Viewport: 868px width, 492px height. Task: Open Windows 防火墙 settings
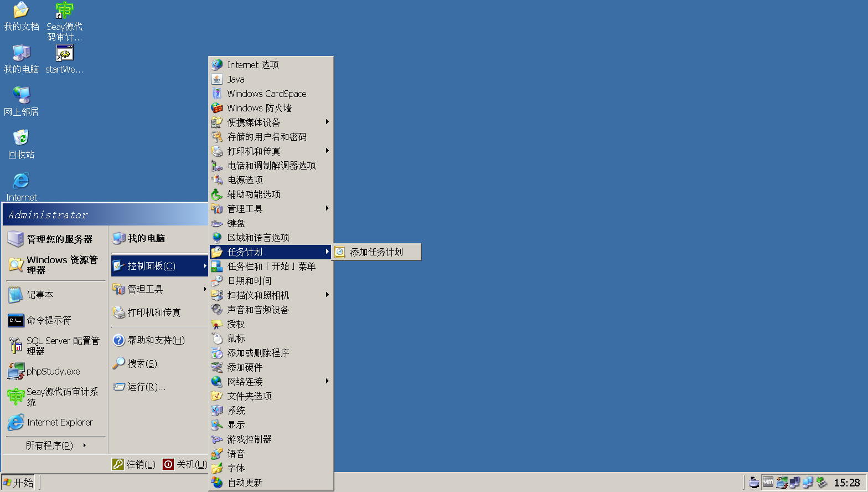pos(271,108)
